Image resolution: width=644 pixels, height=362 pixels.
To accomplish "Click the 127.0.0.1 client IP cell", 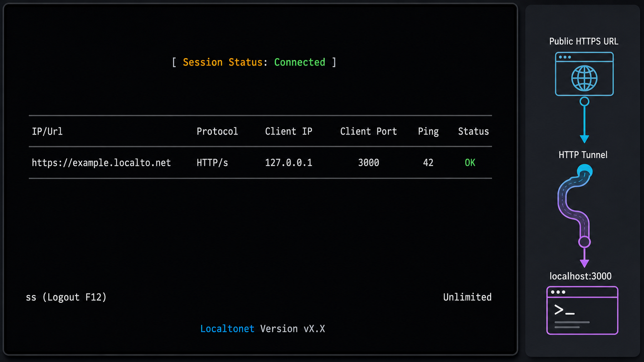I will click(288, 163).
